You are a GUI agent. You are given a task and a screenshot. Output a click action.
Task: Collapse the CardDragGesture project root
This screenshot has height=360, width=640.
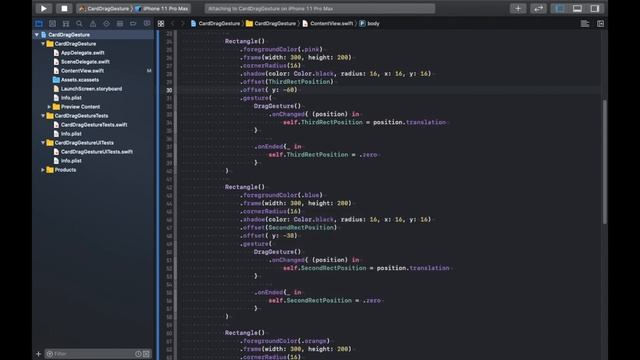point(37,35)
